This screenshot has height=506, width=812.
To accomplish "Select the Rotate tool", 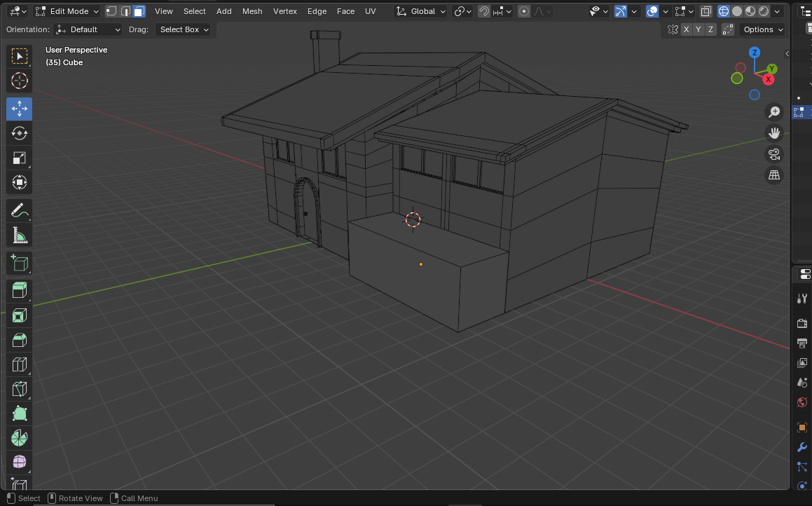I will 19,133.
